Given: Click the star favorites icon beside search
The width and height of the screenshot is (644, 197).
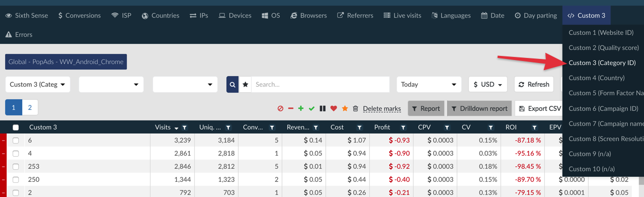Looking at the screenshot, I should (x=246, y=85).
